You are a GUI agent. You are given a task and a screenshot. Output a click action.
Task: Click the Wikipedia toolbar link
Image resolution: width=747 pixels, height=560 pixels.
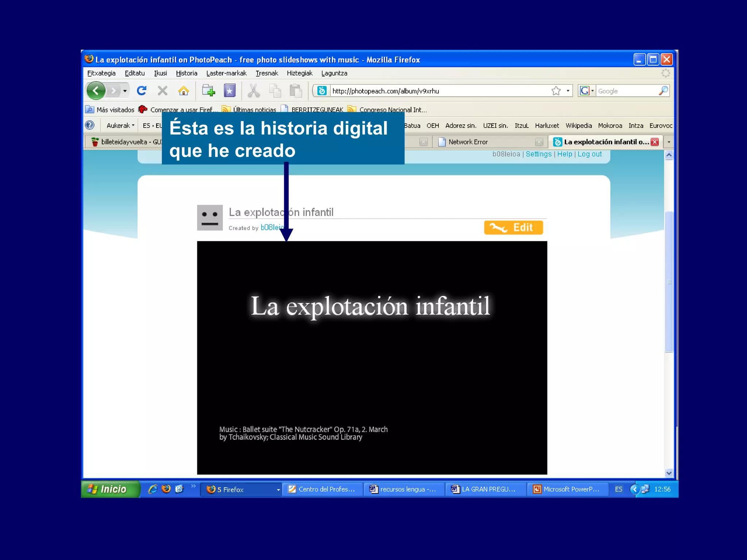[x=578, y=125]
